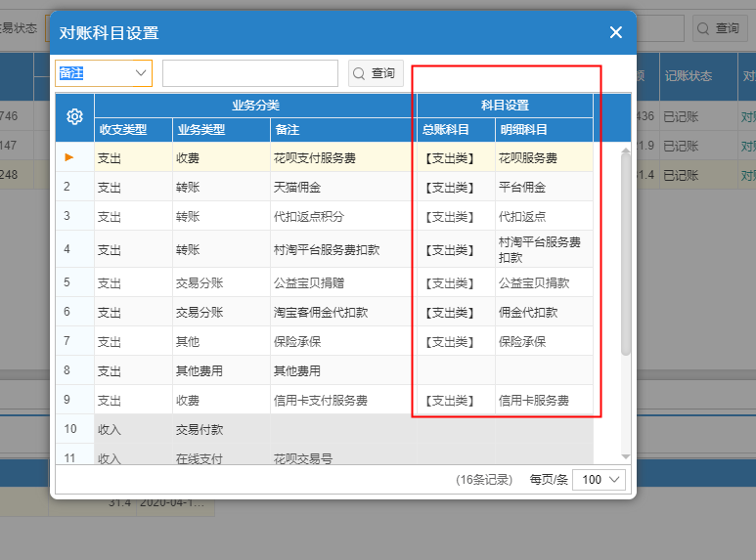Select the 村淘平台服务费扣款 remark cell
Viewport: 756px width, 560px height.
pos(343,249)
